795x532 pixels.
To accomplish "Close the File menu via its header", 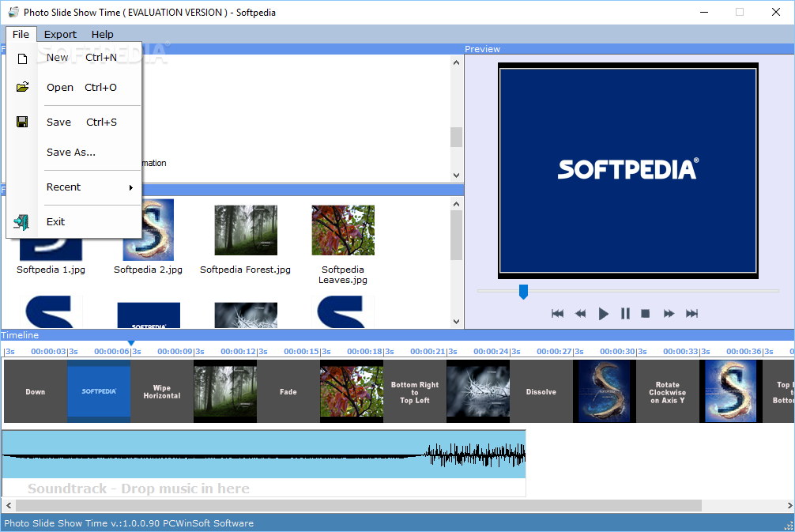I will [x=21, y=35].
